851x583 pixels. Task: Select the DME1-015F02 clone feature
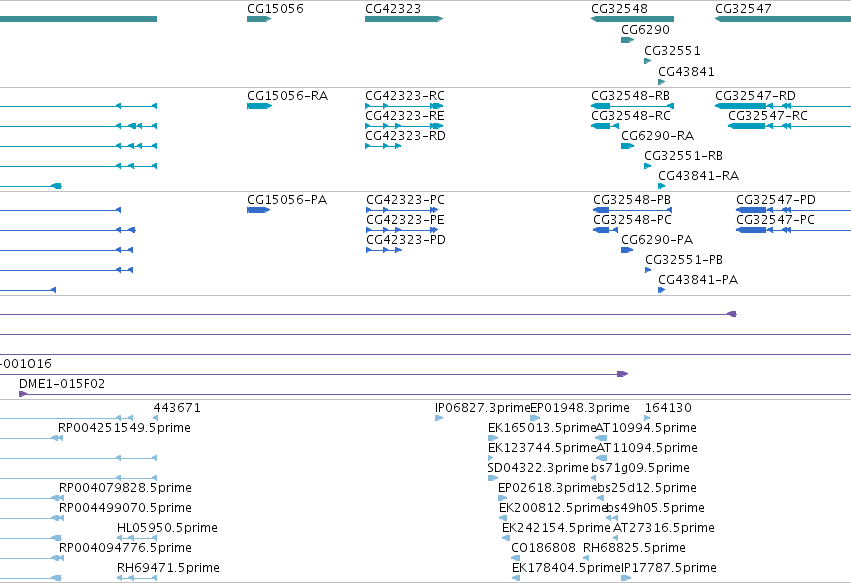[x=62, y=384]
